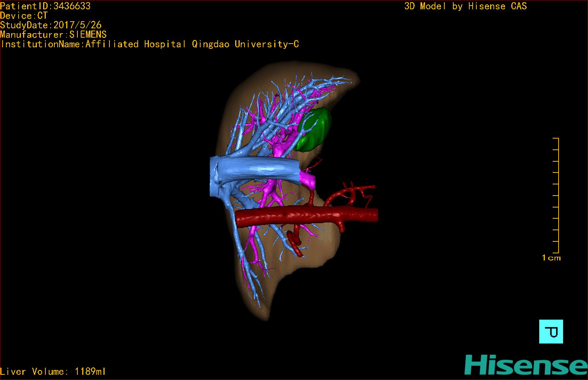Viewport: 588px width, 380px height.
Task: Click the "Manufacturer:SIEMENS" text
Action: point(53,35)
